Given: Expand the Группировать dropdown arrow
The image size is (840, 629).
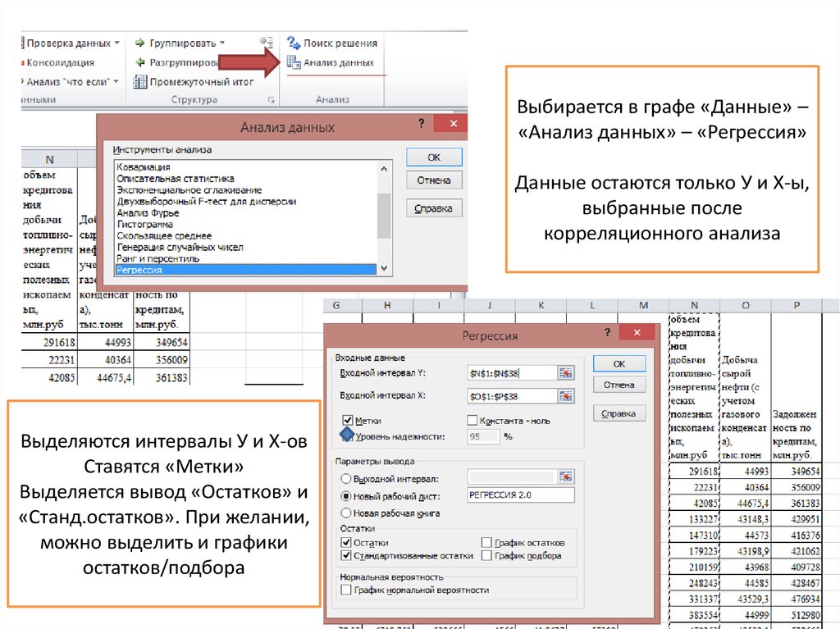Looking at the screenshot, I should [222, 43].
